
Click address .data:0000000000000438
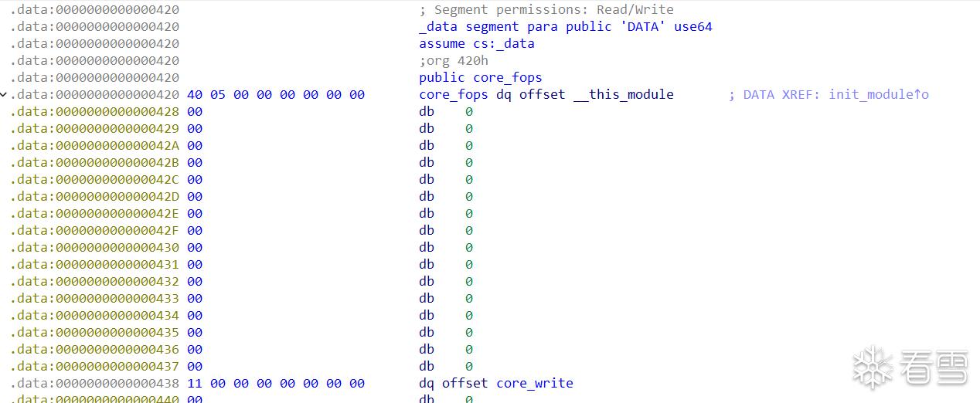94,384
